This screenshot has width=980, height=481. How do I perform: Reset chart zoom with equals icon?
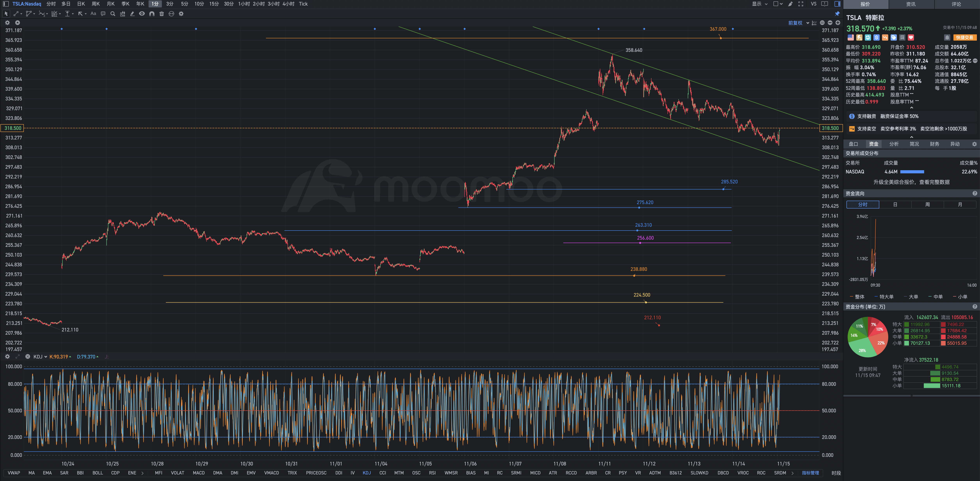822,23
